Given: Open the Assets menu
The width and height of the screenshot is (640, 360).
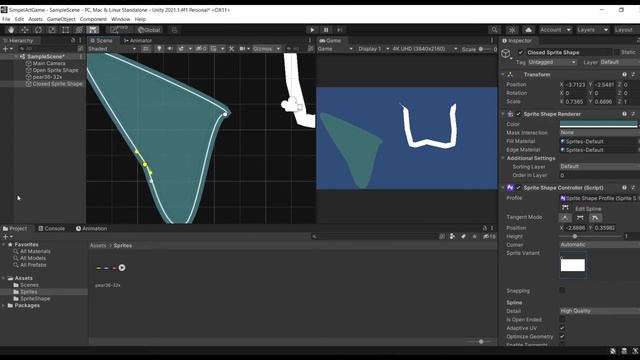Looking at the screenshot, I should [x=36, y=19].
